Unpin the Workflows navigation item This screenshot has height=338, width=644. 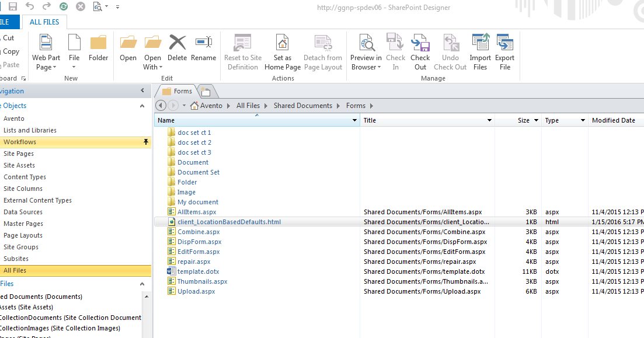[x=144, y=141]
